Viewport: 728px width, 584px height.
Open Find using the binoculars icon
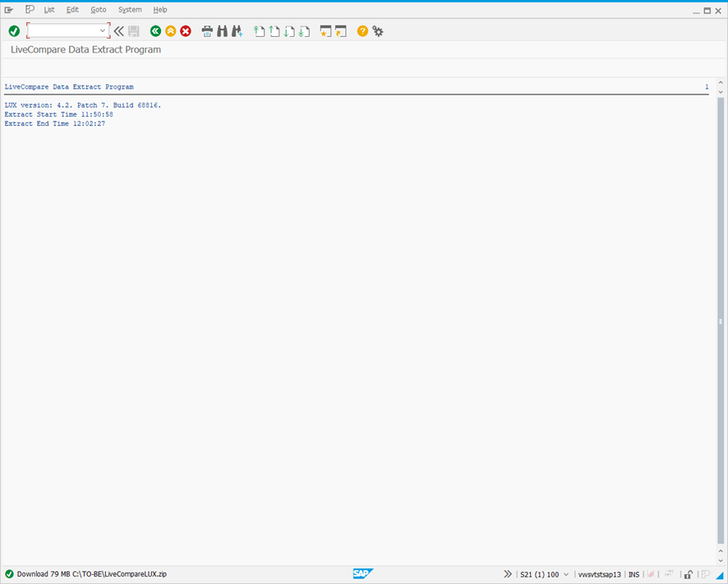point(223,31)
